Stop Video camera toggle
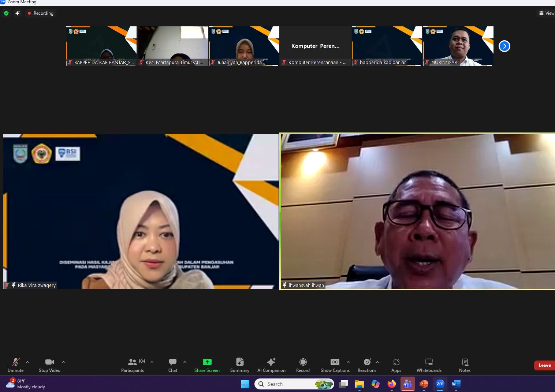The width and height of the screenshot is (555, 392). coord(49,365)
